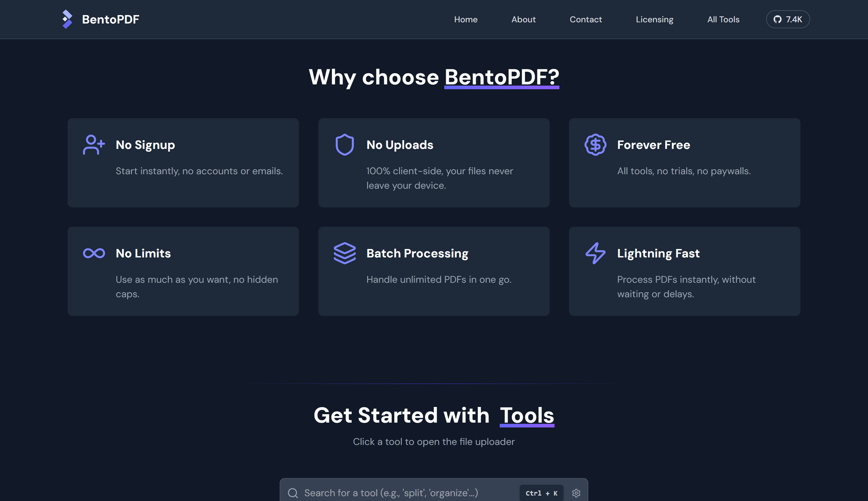Click the GitHub 7.4K stars badge
This screenshot has height=501, width=868.
(788, 19)
